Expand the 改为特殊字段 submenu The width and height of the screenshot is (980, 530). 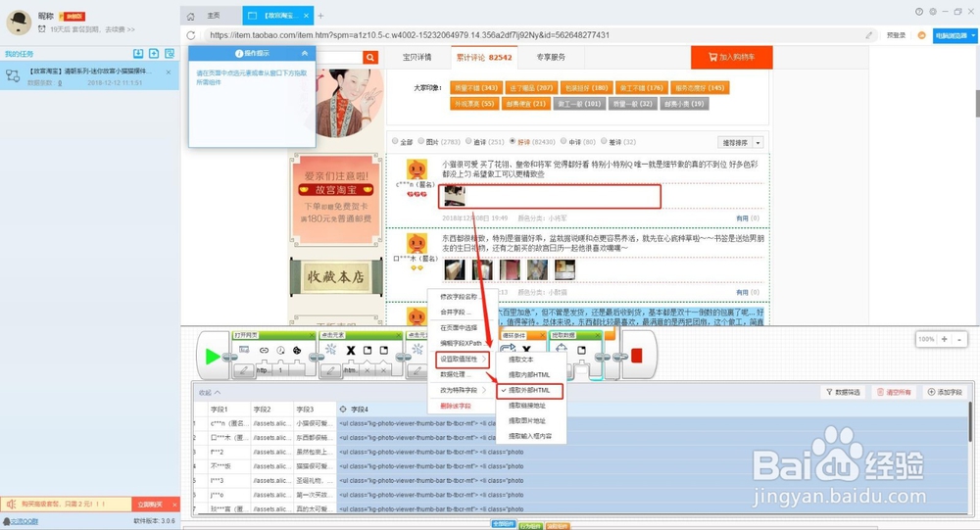[x=462, y=390]
